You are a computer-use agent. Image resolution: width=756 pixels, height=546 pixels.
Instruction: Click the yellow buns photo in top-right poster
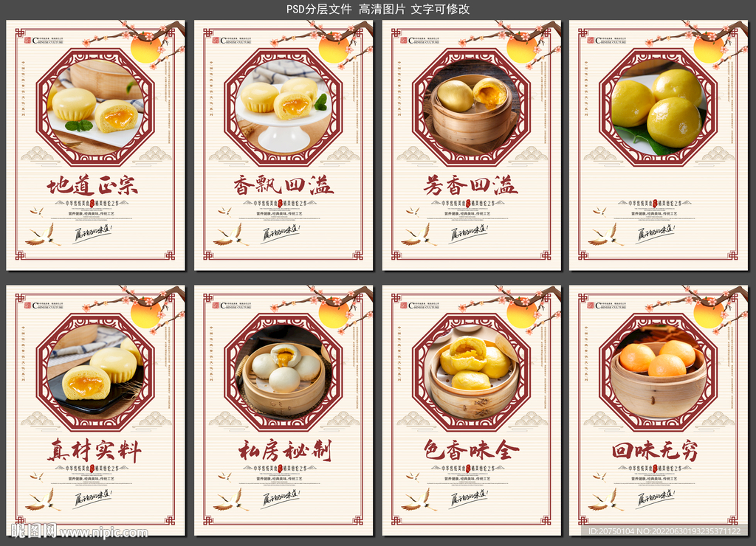pos(659,108)
